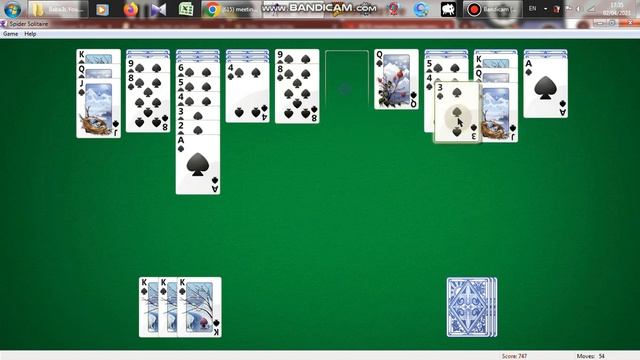Image resolution: width=640 pixels, height=360 pixels.
Task: Pick the 8 of spades in the fifth column
Action: [x=297, y=93]
